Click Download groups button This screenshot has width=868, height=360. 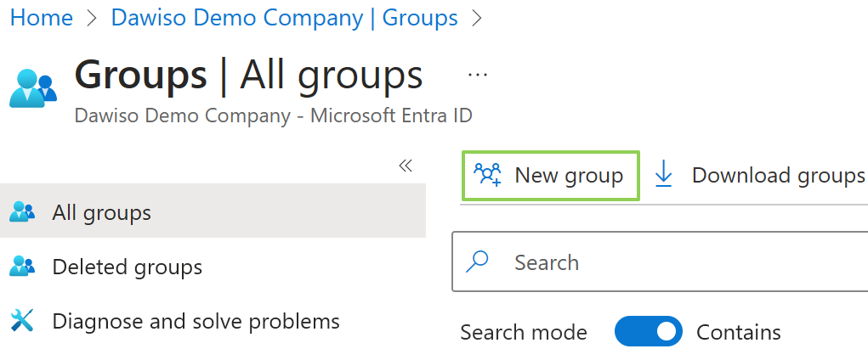click(x=759, y=175)
